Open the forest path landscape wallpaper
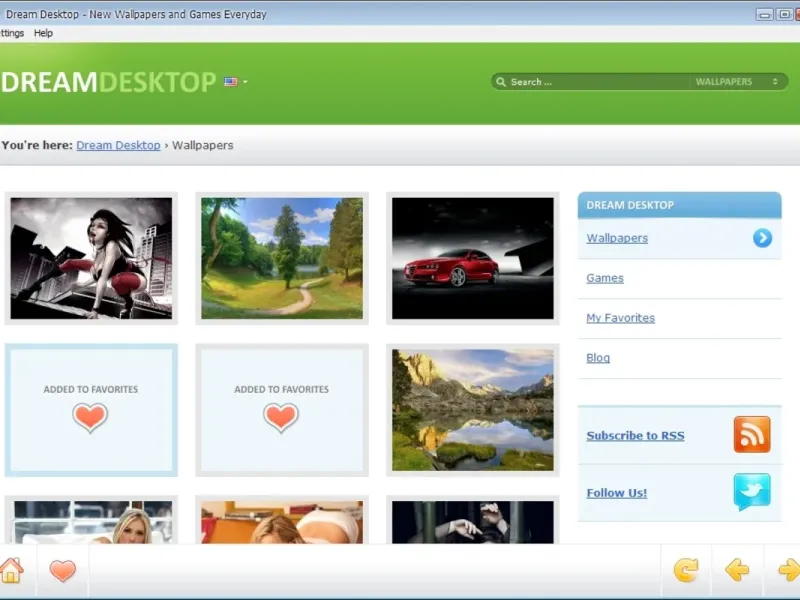This screenshot has height=600, width=800. pos(282,258)
